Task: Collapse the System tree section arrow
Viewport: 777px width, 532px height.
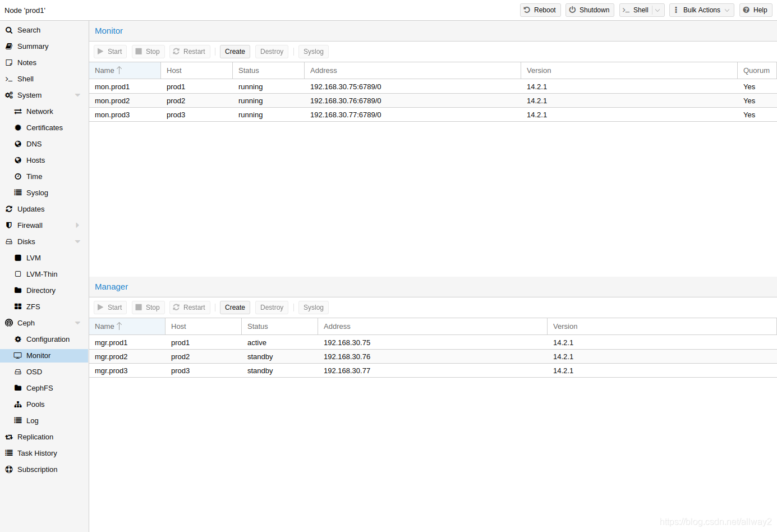Action: pos(77,95)
